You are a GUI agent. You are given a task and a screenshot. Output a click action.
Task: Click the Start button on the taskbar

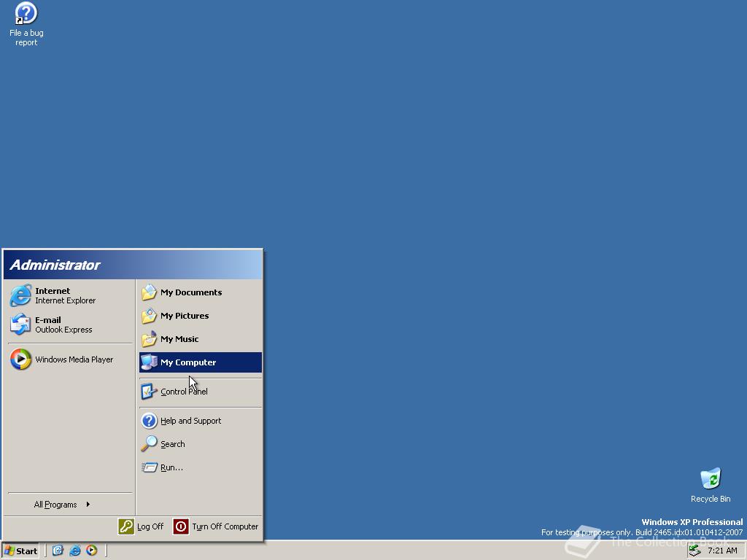[20, 551]
